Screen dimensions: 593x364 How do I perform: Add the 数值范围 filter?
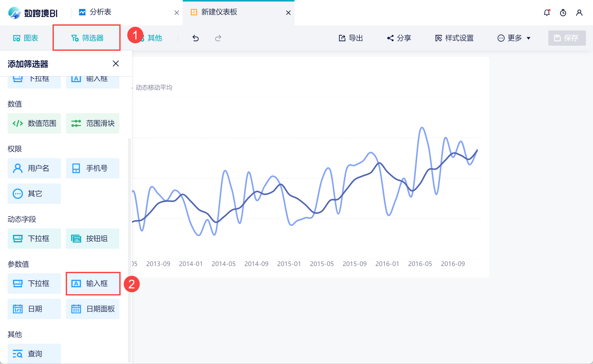tap(34, 123)
